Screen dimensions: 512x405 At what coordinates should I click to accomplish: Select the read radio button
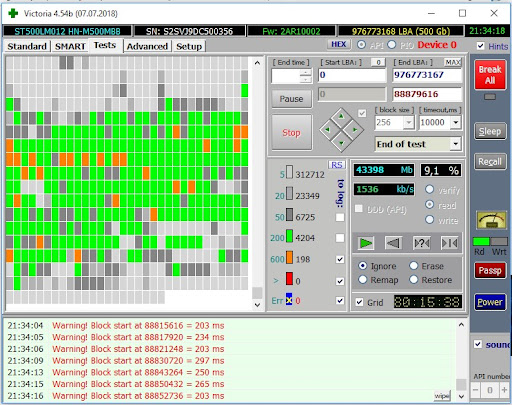click(430, 204)
